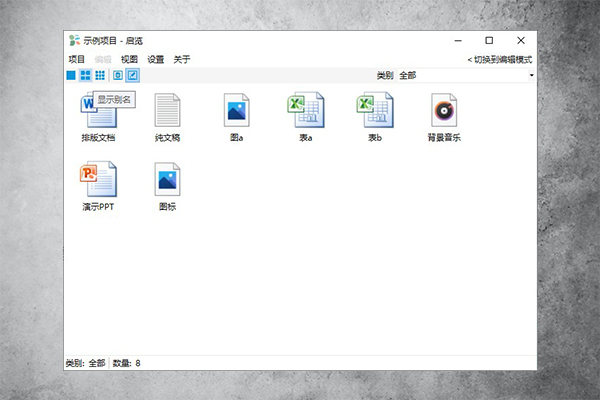Click the app logo in the title bar
The image size is (600, 400).
coord(74,40)
